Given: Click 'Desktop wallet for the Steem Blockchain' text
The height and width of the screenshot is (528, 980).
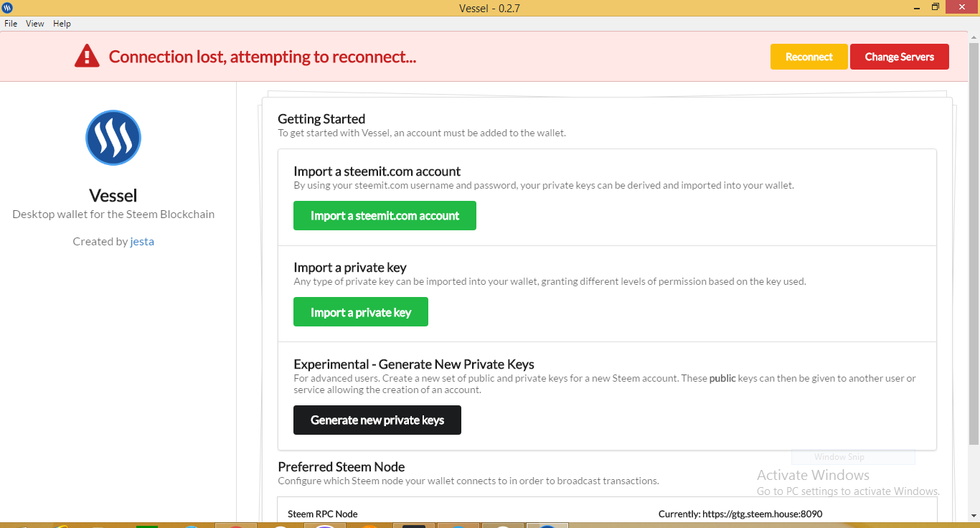Looking at the screenshot, I should click(x=113, y=214).
